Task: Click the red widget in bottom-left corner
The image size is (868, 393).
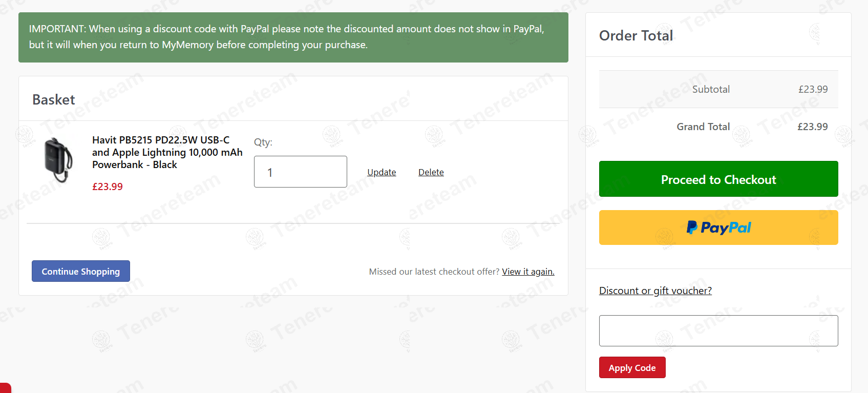Action: [5, 388]
